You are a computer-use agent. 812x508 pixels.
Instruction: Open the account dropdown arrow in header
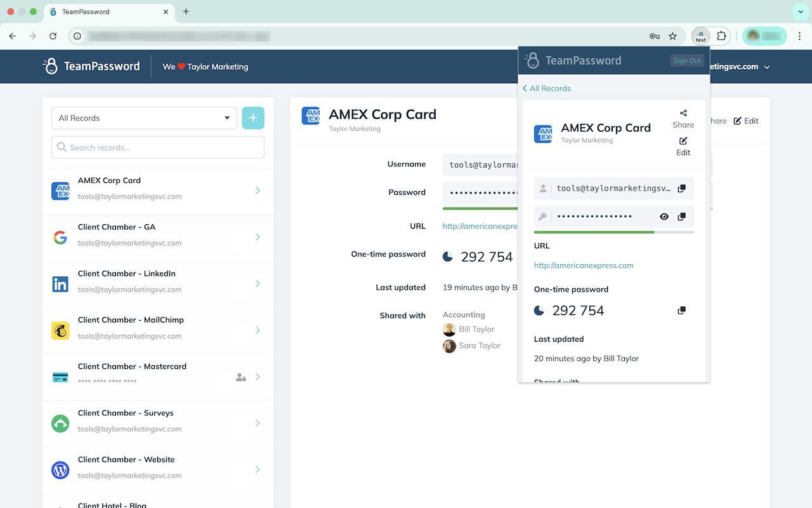pyautogui.click(x=767, y=67)
